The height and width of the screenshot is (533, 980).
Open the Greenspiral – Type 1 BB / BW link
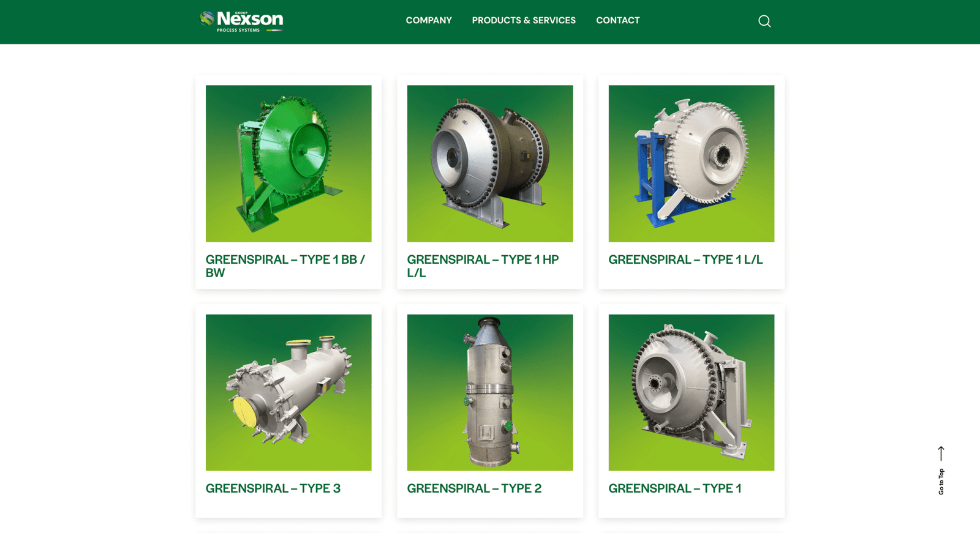click(285, 266)
